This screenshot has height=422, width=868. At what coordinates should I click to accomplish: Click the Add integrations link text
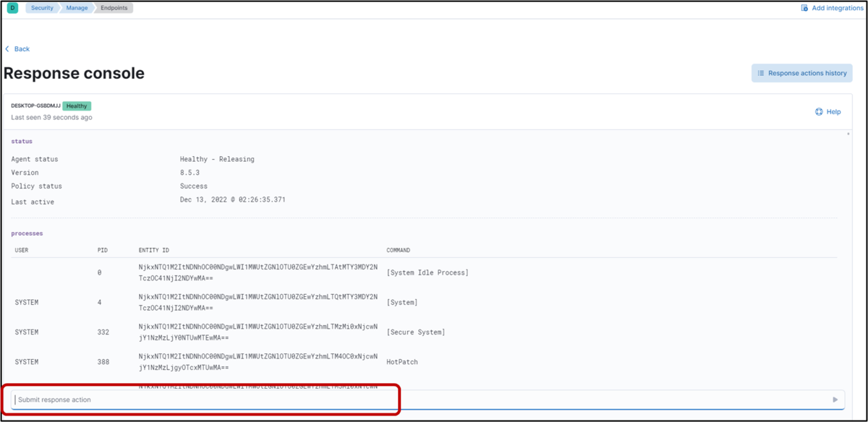[x=835, y=7]
